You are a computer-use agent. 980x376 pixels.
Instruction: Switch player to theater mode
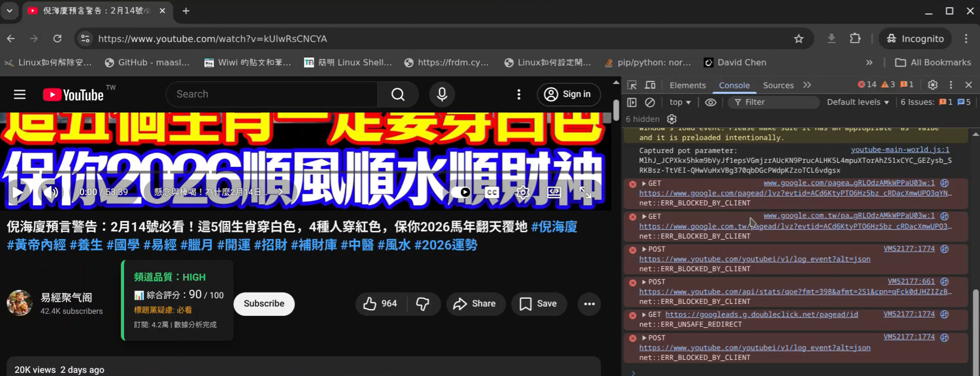coord(554,192)
